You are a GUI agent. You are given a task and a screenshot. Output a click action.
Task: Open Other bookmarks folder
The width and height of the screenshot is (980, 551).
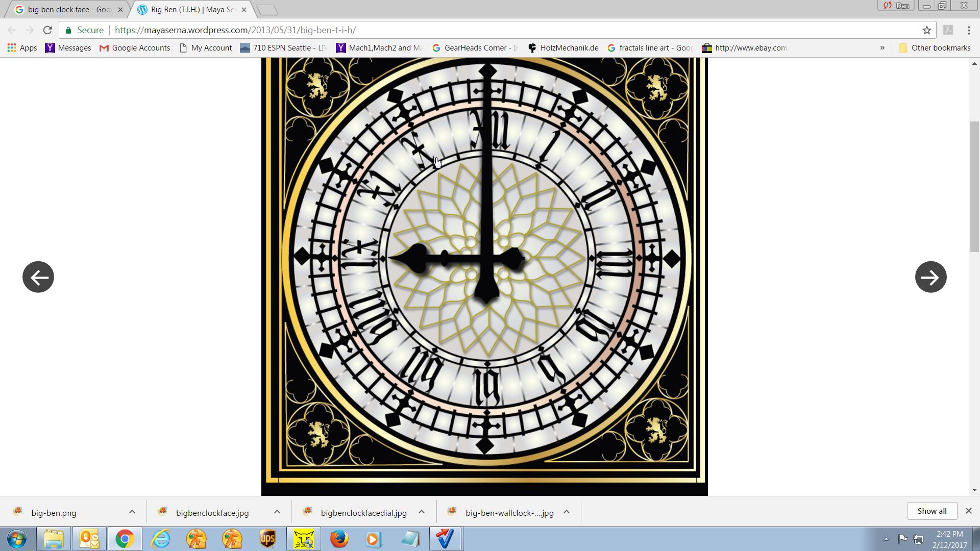coord(935,48)
